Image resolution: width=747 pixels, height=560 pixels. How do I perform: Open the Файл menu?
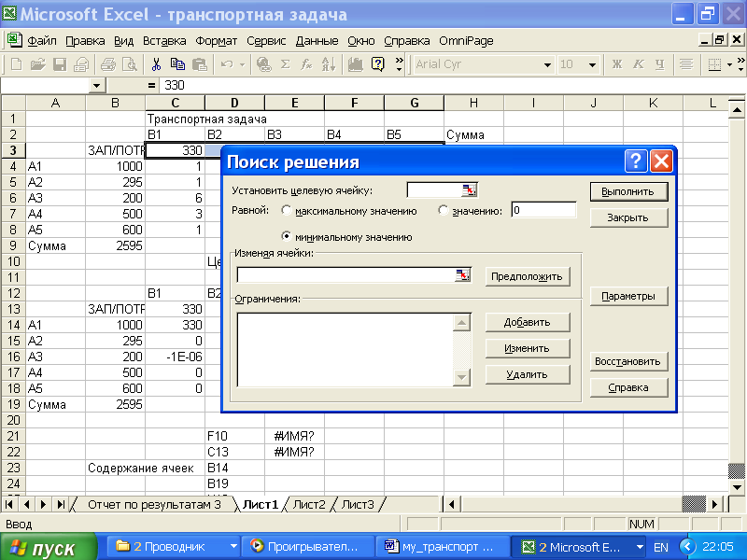(x=42, y=41)
